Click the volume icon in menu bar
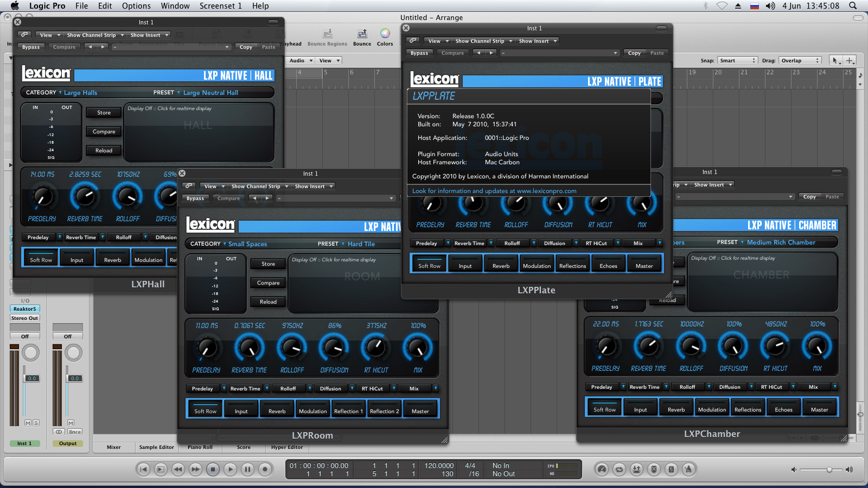The image size is (868, 488). [770, 6]
